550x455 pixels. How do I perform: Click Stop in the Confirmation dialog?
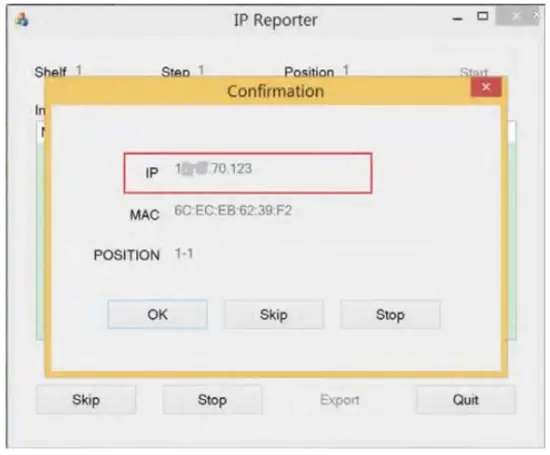pos(390,314)
